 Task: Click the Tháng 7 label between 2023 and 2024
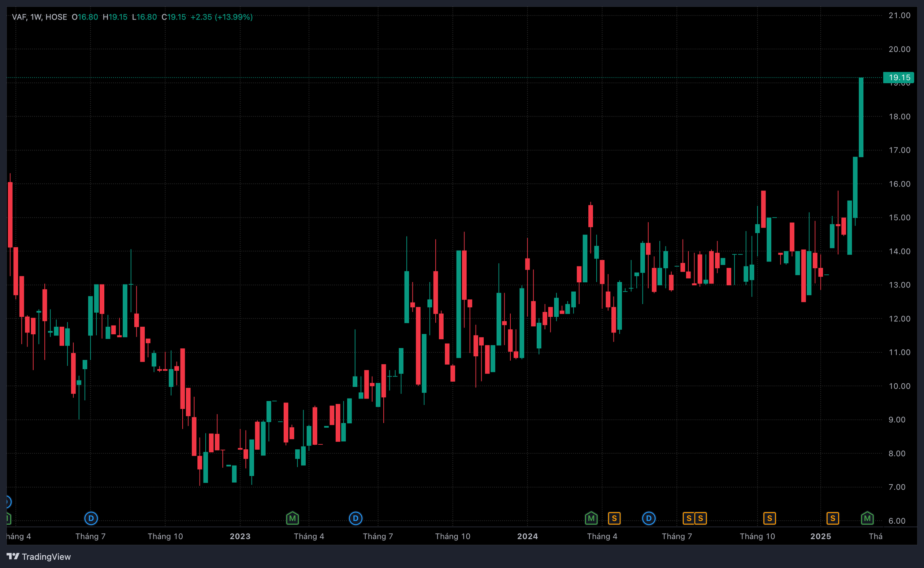378,536
